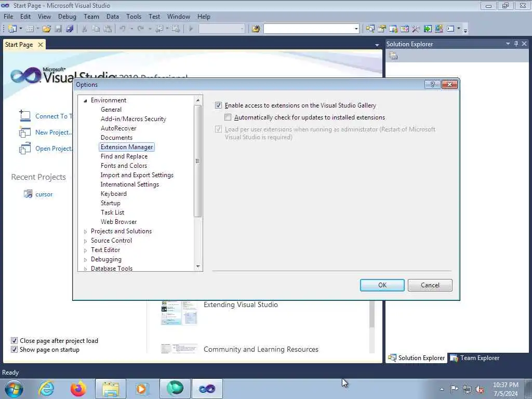This screenshot has width=532, height=399.
Task: Open Internet Explorer from the taskbar
Action: [x=46, y=389]
